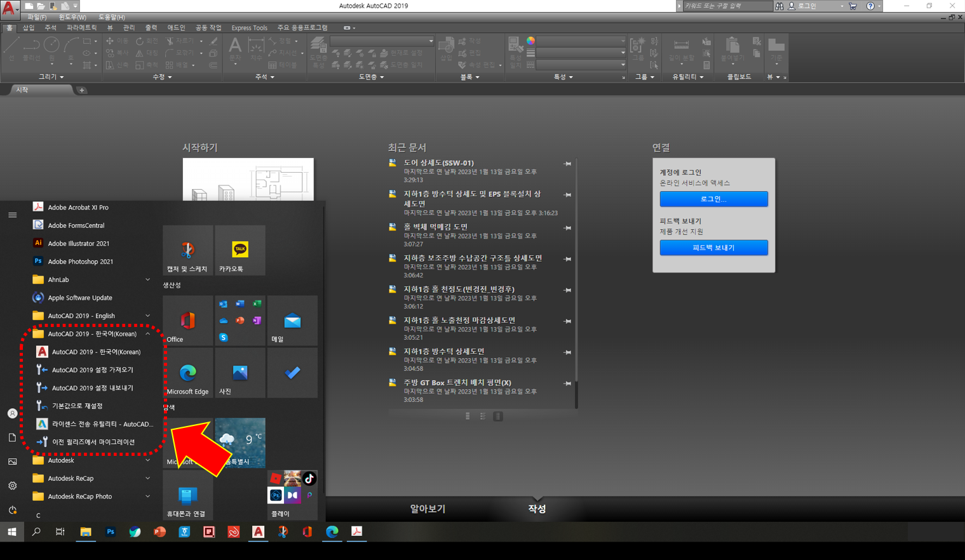
Task: Pin the 주방 GT Box 트렌치 배치 평면(X) document
Action: (x=567, y=383)
